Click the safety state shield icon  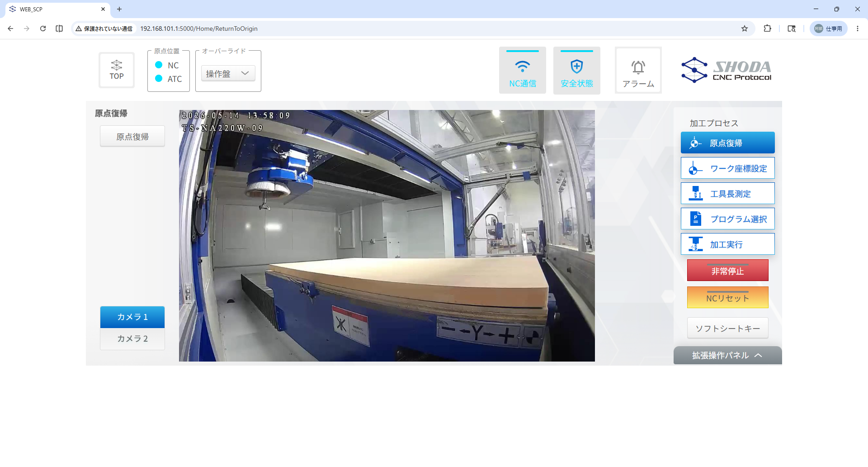(577, 67)
